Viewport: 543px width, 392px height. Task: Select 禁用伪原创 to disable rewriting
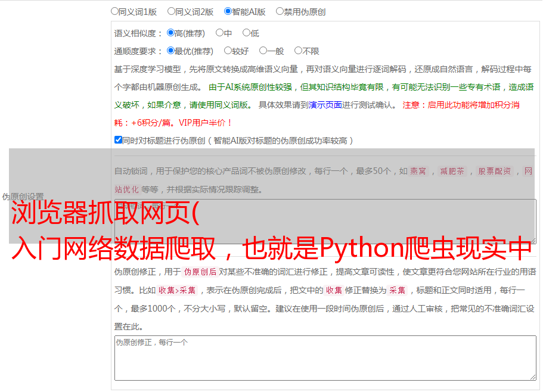point(280,11)
